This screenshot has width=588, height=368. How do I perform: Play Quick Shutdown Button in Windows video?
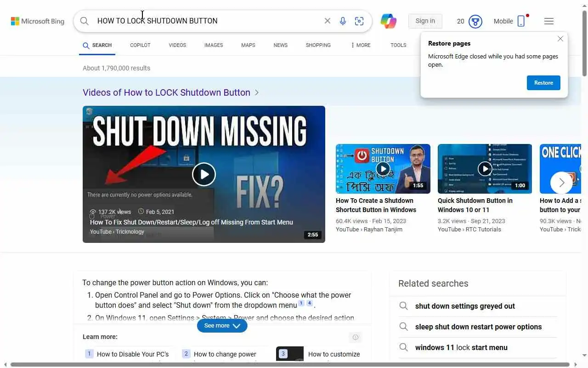(x=485, y=169)
